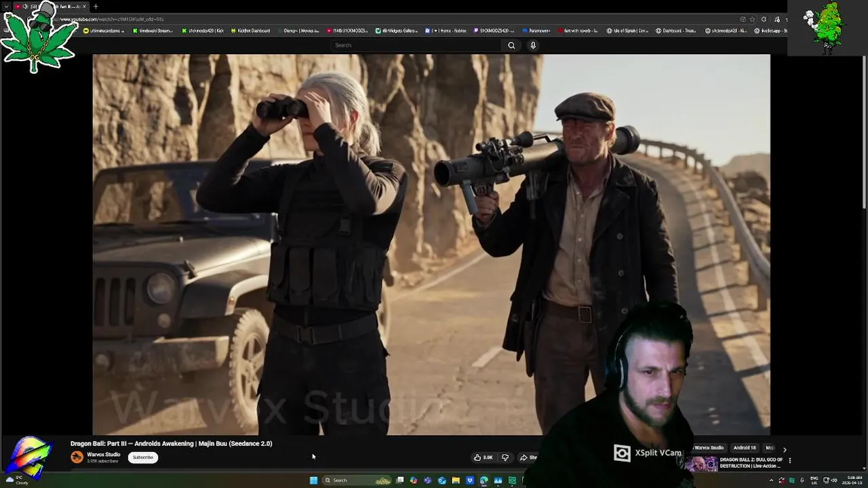Open File Explorer folder icon on taskbar
The height and width of the screenshot is (488, 868).
[x=456, y=481]
